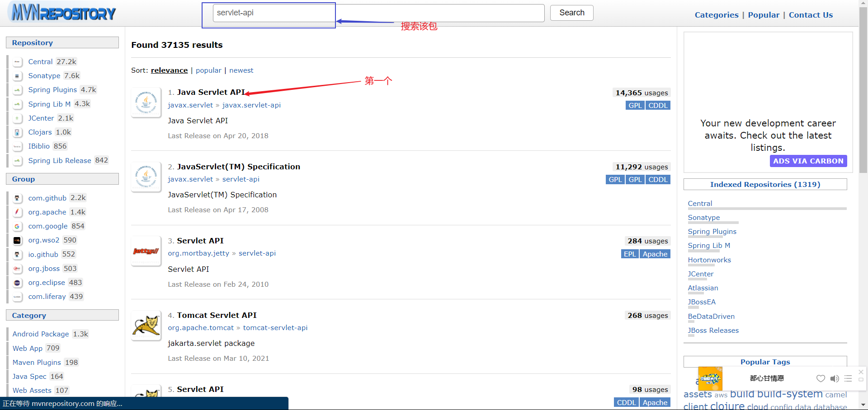Open the Popular menu link
This screenshot has height=410, width=868.
coord(764,15)
